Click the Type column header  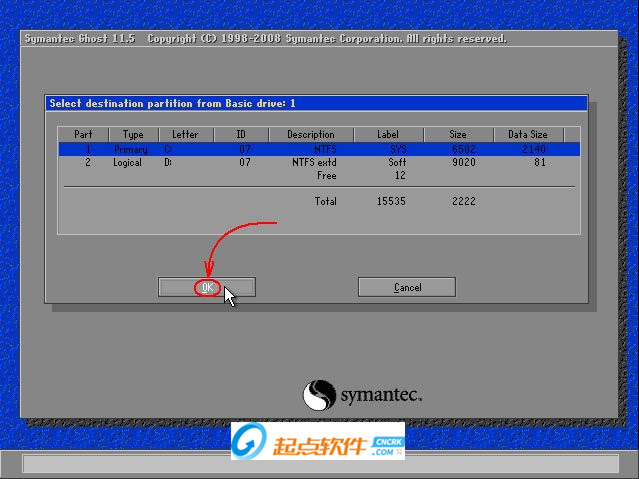133,135
